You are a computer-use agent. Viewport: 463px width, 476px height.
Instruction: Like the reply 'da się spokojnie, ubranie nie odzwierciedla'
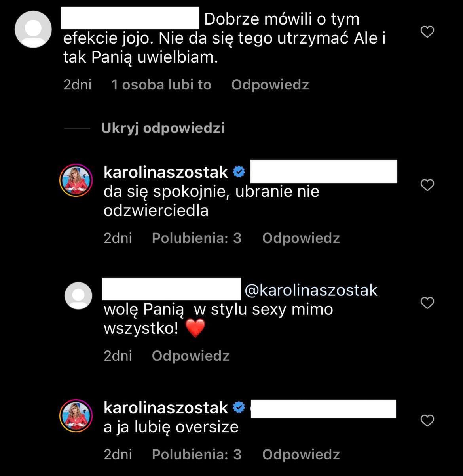pos(427,185)
